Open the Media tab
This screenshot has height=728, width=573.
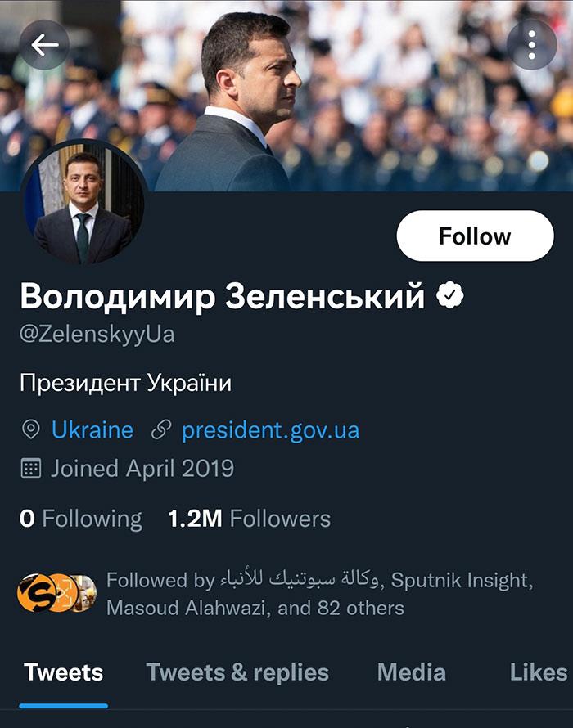pyautogui.click(x=411, y=672)
